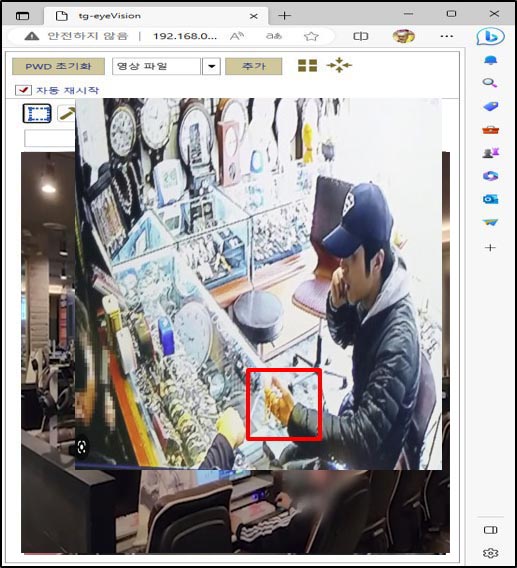Click the address bar showing 192.168.0

point(185,36)
